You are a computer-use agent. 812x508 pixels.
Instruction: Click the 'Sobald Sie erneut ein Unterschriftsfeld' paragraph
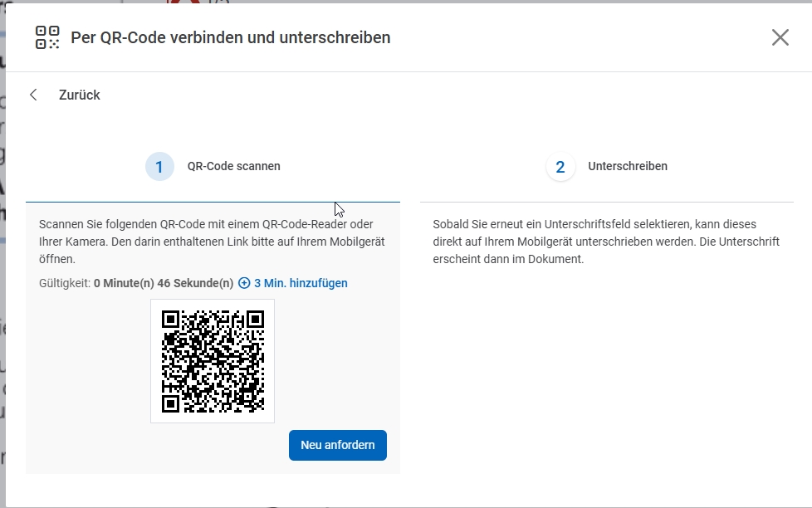pos(606,242)
